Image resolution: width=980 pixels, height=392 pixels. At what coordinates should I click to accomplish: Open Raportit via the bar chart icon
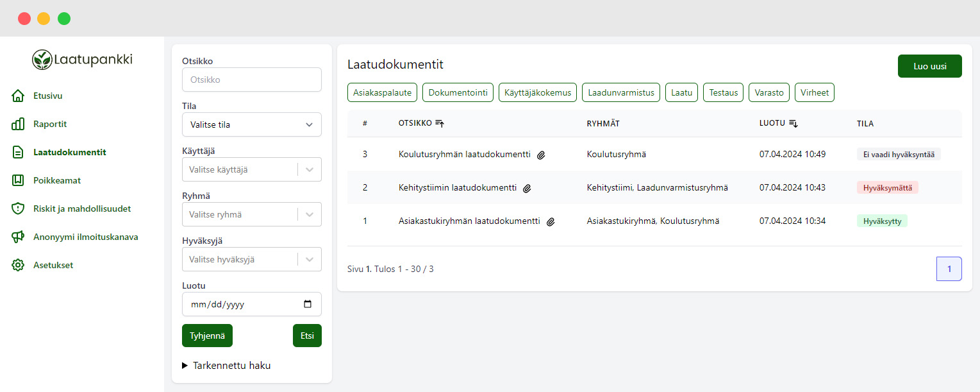click(18, 124)
